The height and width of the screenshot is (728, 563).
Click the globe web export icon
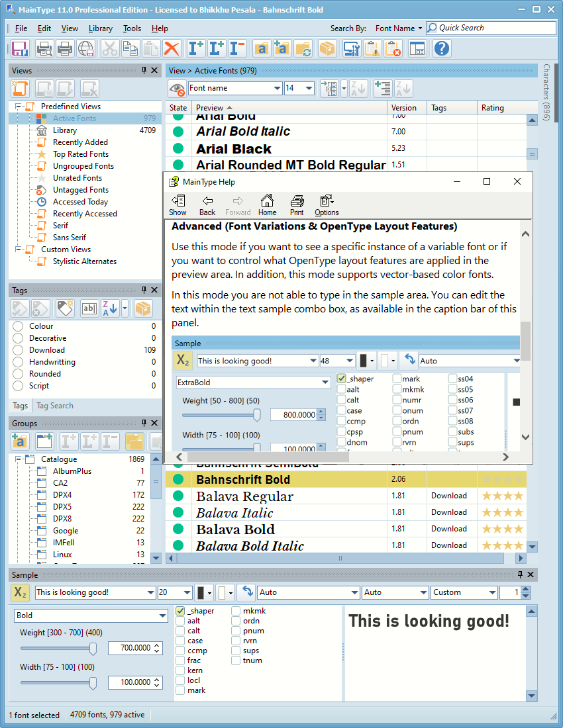(86, 48)
